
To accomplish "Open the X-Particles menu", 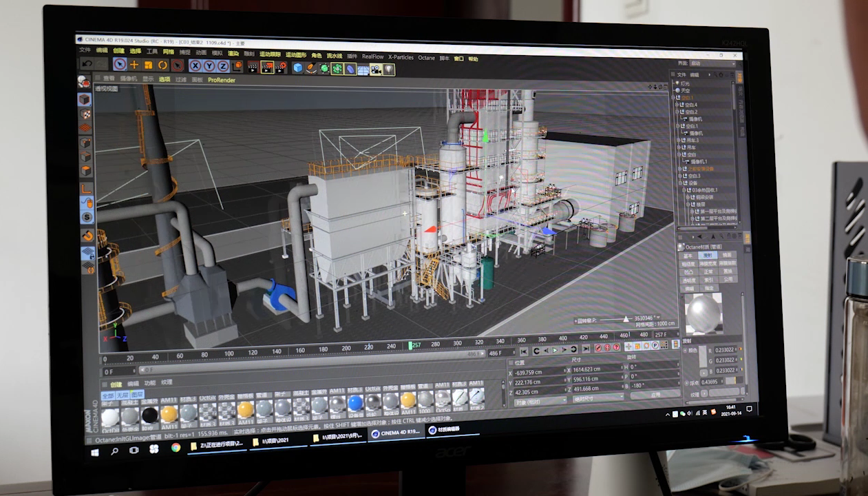I will (x=401, y=57).
